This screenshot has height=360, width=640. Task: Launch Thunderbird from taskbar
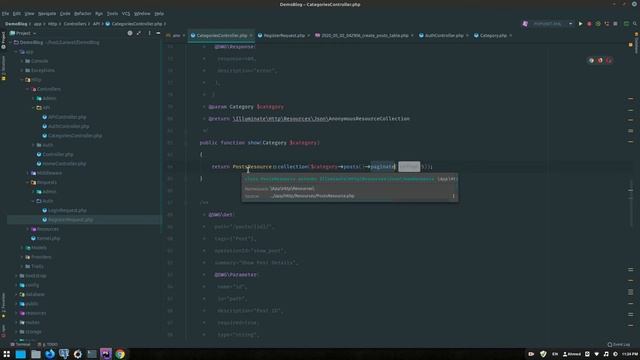click(x=50, y=354)
